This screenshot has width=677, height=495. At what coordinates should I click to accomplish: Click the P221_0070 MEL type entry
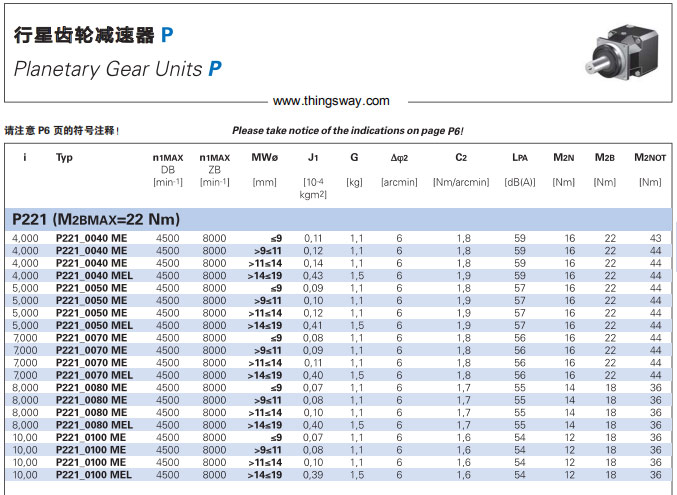pos(94,375)
